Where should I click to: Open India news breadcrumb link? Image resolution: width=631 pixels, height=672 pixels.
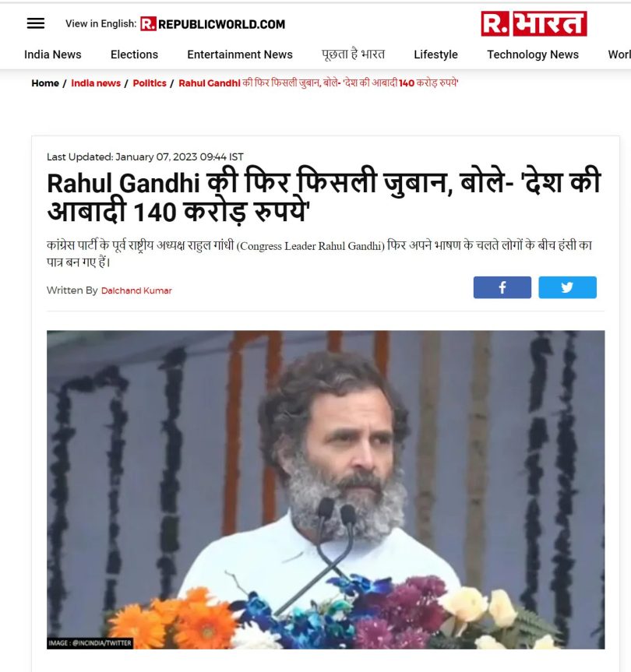(x=96, y=83)
